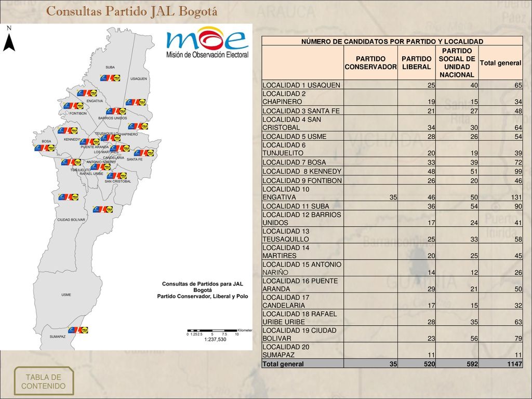
Task: Click the grand total value 1147
Action: (515, 364)
